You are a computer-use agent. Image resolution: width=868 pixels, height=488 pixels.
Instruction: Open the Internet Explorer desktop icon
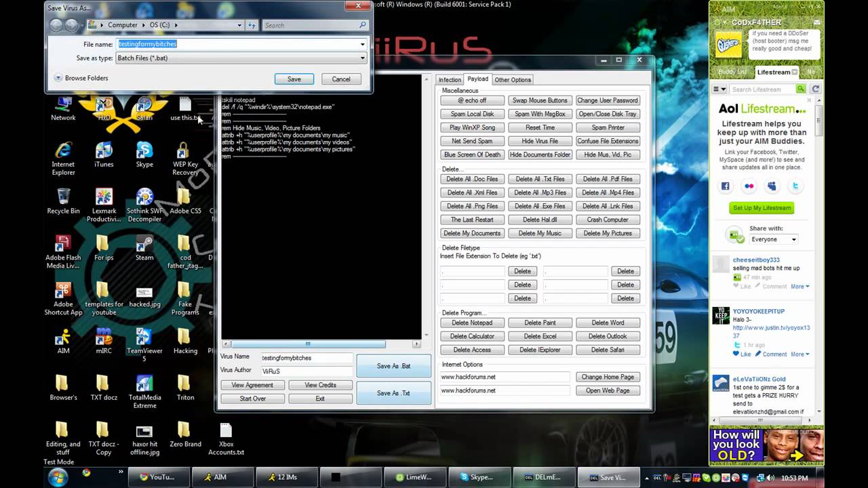click(x=63, y=159)
